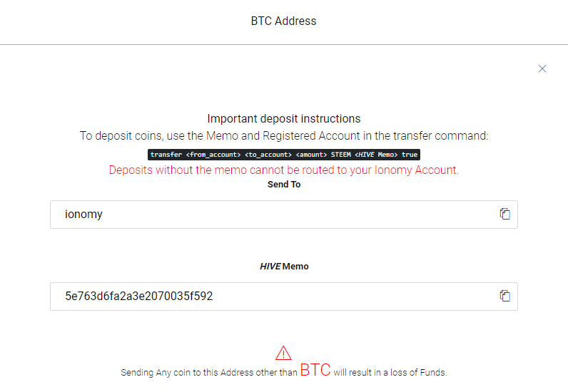Click the To deposit coins instruction line
568x392 pixels.
click(284, 135)
